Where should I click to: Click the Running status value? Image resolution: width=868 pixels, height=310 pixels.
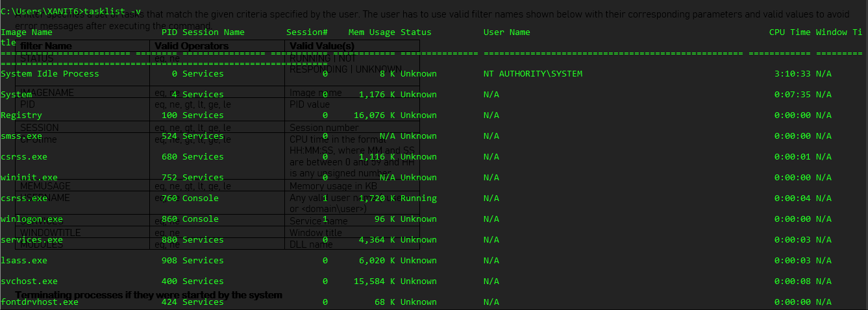pyautogui.click(x=418, y=198)
